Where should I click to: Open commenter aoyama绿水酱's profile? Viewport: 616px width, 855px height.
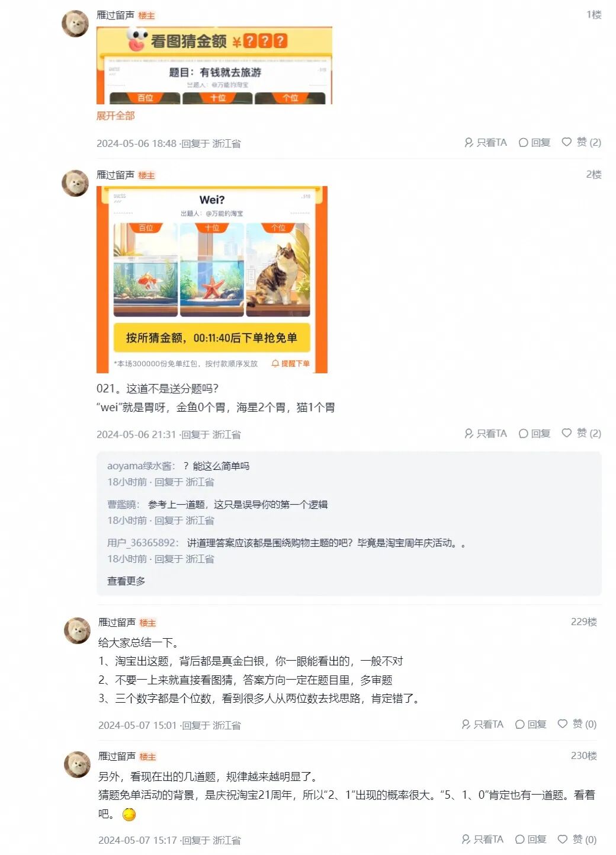click(141, 466)
